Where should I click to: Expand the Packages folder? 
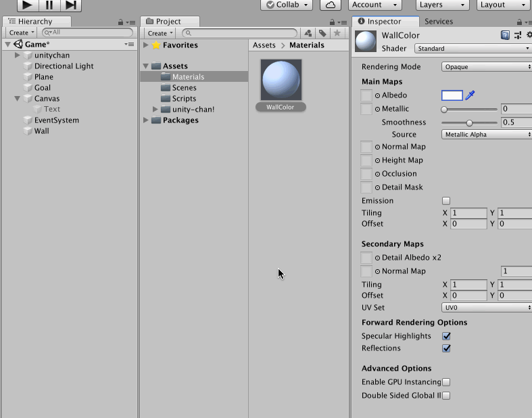(146, 120)
